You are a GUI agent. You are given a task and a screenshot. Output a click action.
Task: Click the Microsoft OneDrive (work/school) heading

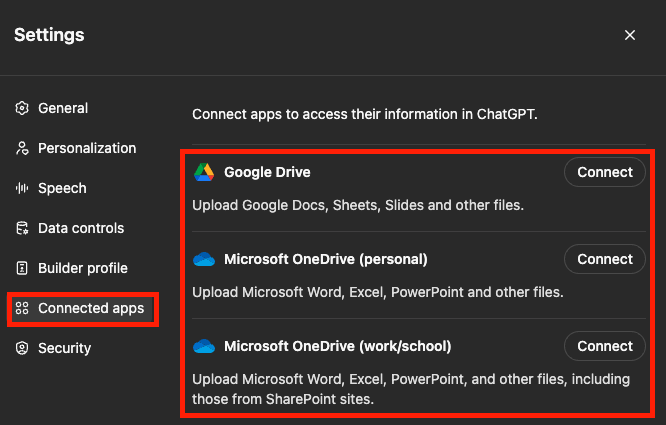pyautogui.click(x=338, y=346)
